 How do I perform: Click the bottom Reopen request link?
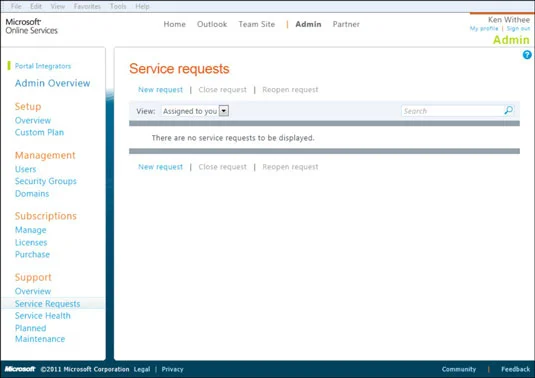(290, 167)
